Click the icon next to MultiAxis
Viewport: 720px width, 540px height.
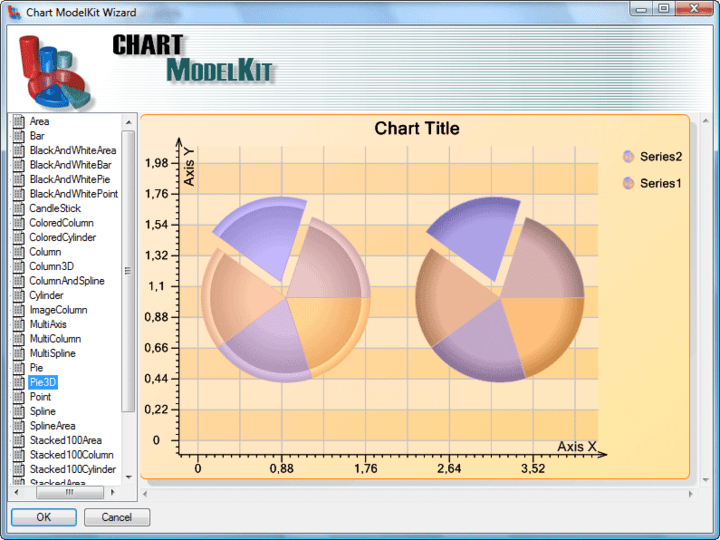(x=19, y=324)
